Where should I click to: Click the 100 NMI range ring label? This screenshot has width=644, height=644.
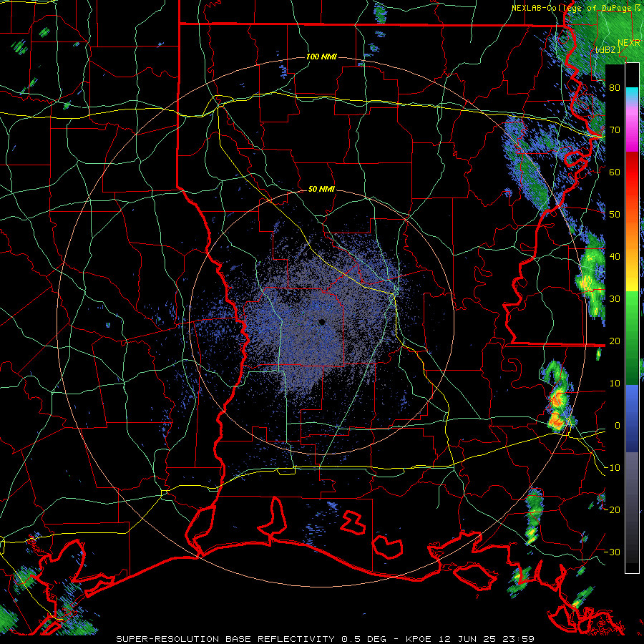[321, 57]
